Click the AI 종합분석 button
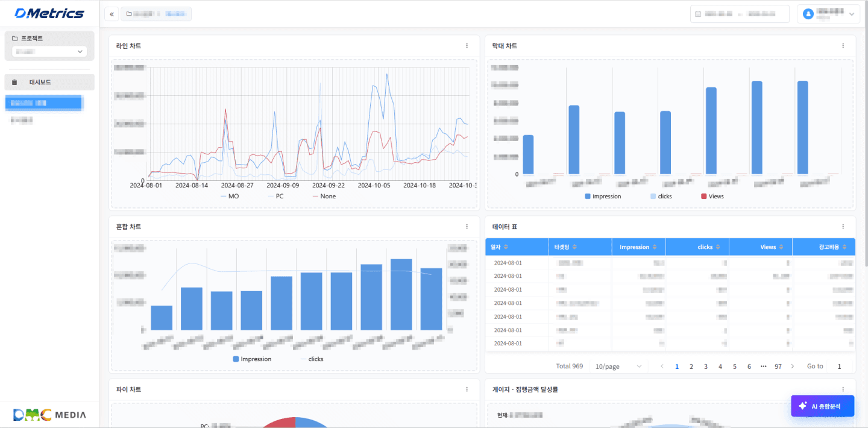 (823, 406)
